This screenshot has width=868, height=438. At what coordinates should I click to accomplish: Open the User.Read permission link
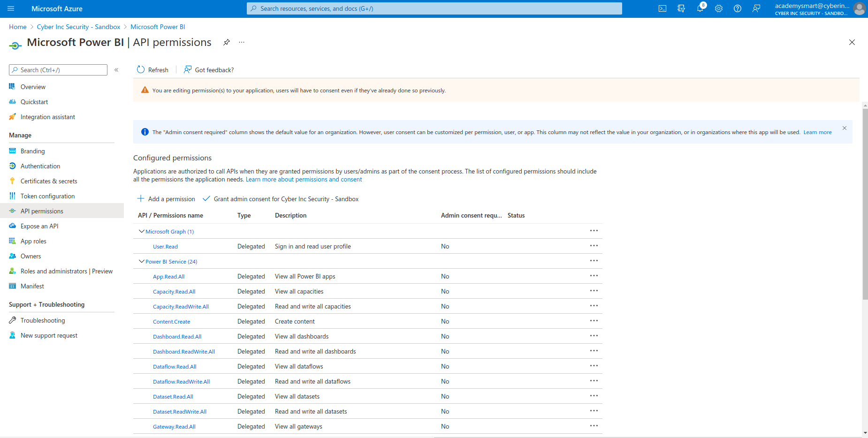(x=165, y=247)
